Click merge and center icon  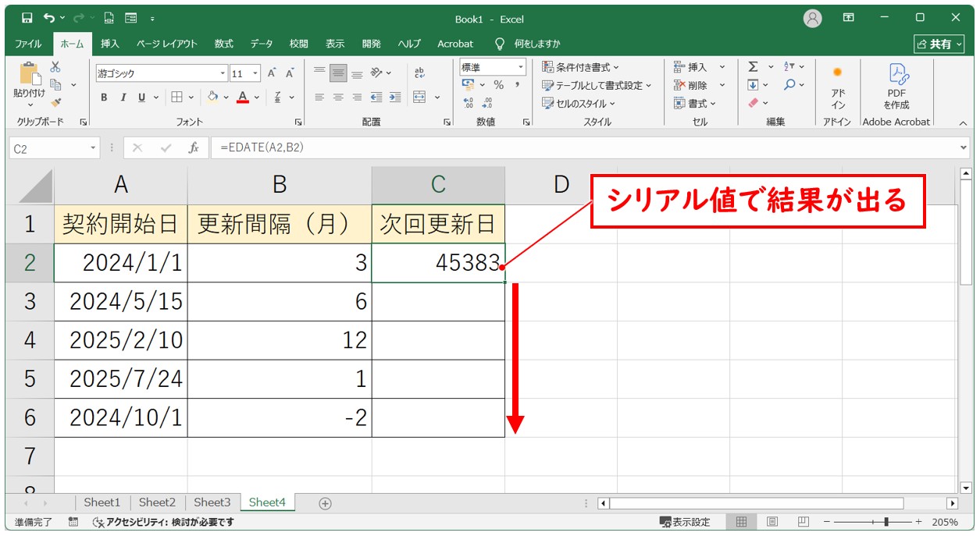(419, 98)
